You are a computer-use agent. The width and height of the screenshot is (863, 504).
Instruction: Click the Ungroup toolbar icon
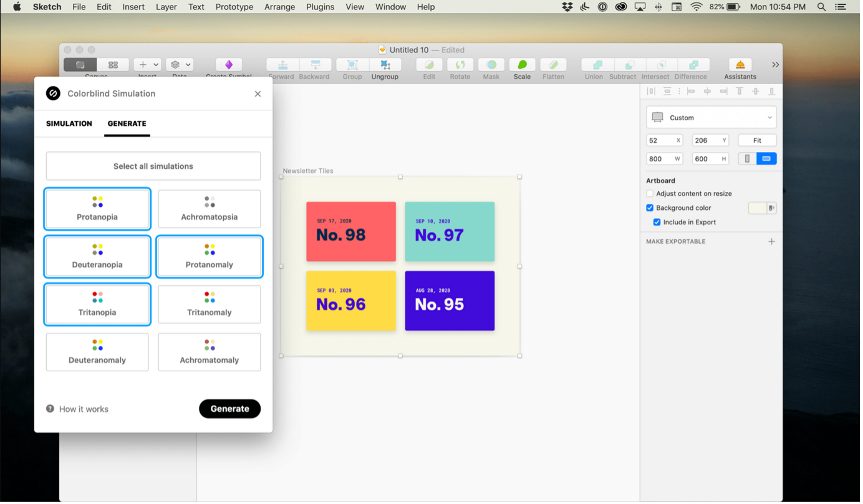(386, 65)
